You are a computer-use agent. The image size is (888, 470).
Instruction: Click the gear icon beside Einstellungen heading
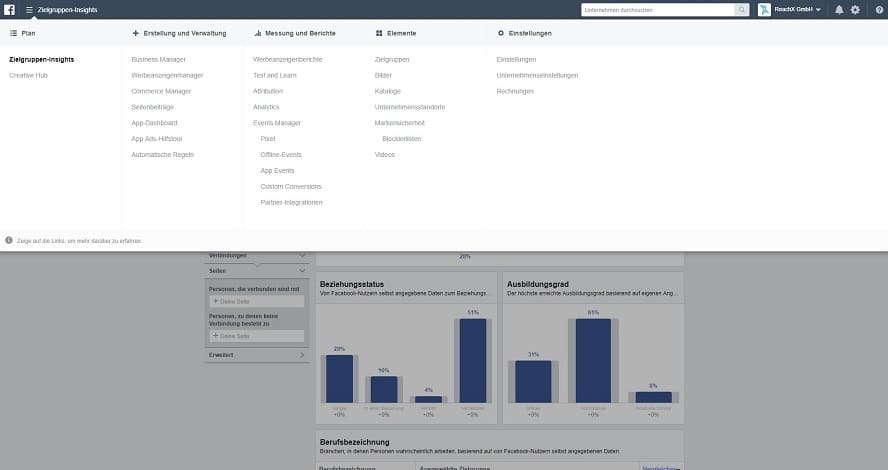pos(501,33)
